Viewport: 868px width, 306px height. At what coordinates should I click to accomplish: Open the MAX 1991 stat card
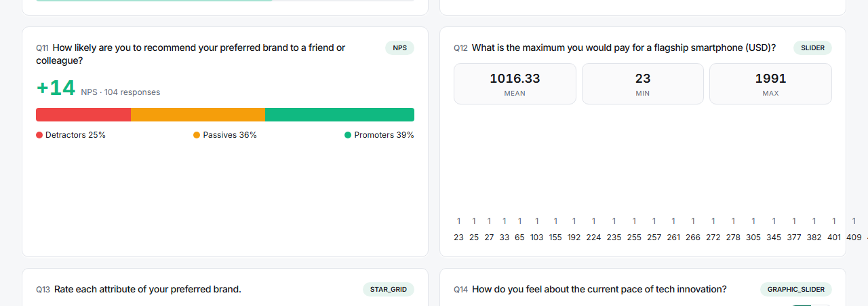(770, 84)
